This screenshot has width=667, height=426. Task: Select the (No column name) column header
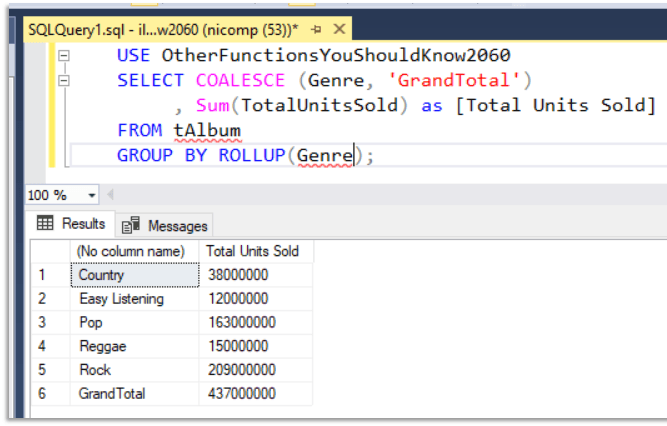pos(132,251)
